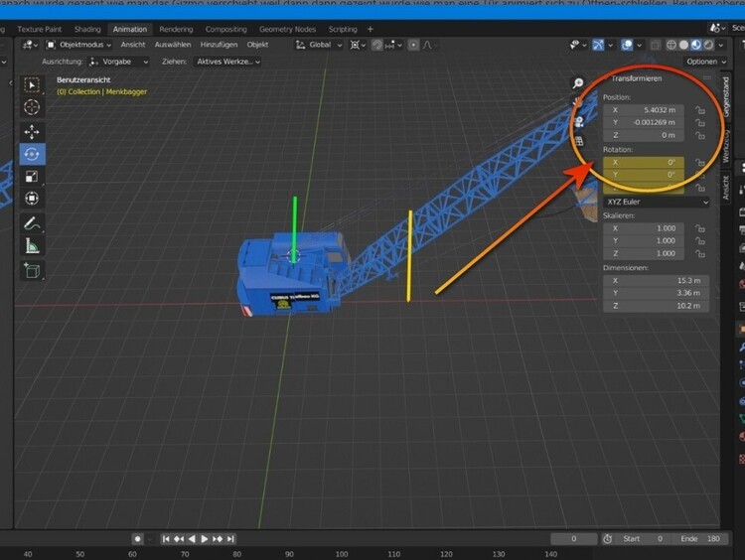Click the Dimensionen X value field

pyautogui.click(x=656, y=281)
